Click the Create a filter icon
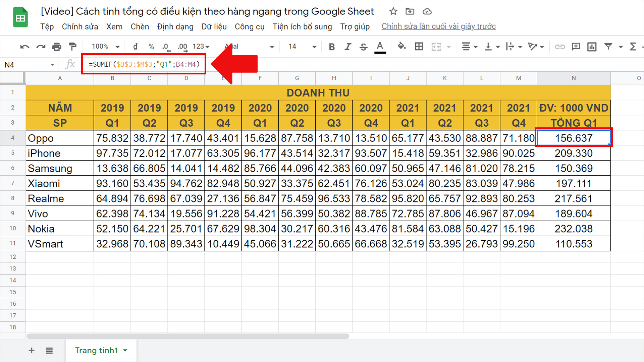Viewport: 644px width, 362px height. click(608, 47)
